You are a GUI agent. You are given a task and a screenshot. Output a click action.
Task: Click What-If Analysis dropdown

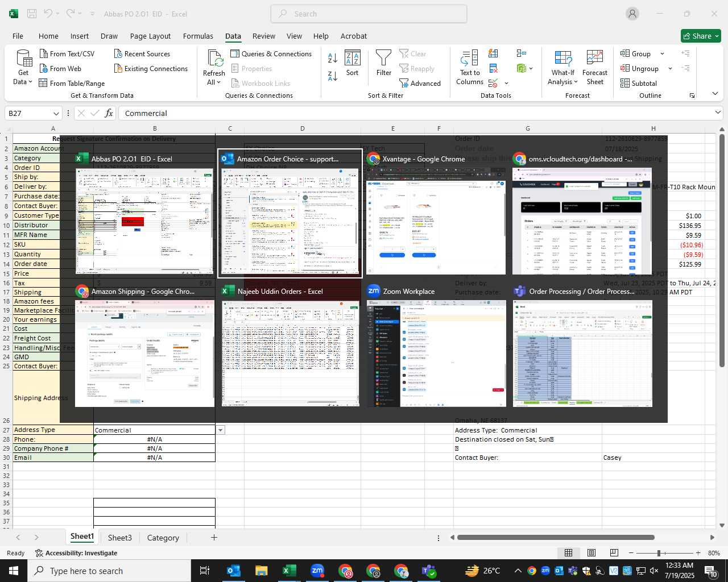[562, 68]
